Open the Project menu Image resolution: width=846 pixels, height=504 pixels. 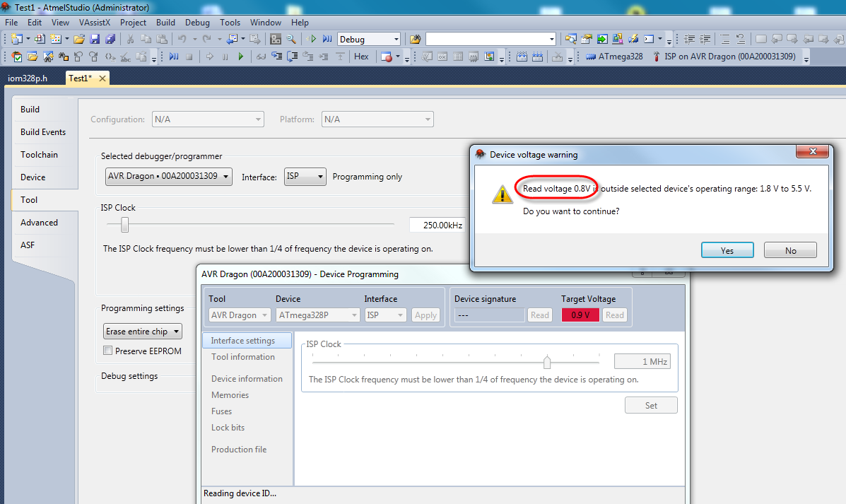[x=133, y=22]
